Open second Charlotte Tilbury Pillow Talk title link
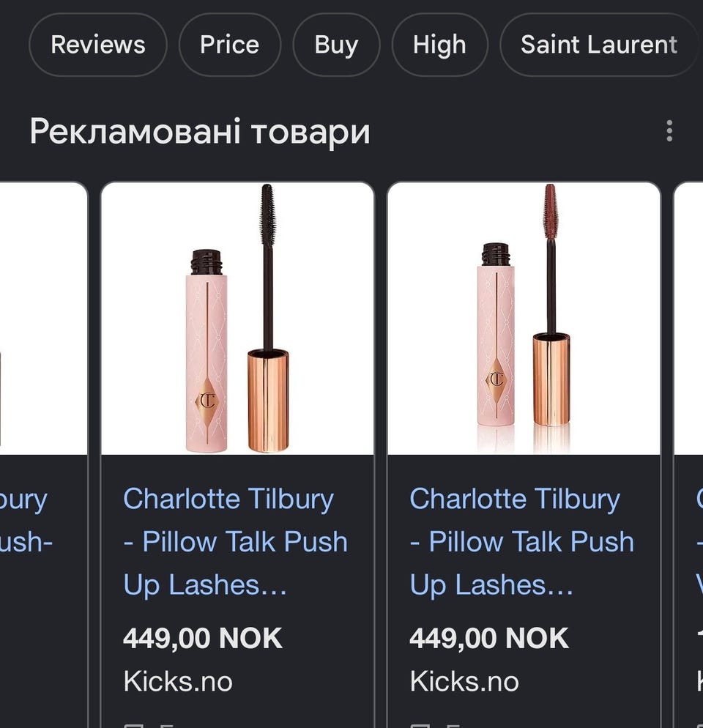This screenshot has width=703, height=728. click(x=522, y=541)
